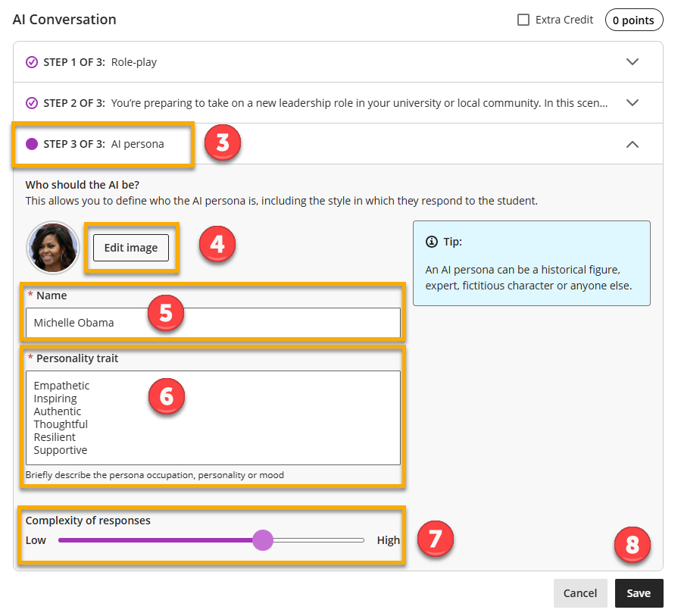
Task: Click the Cancel button
Action: click(580, 593)
